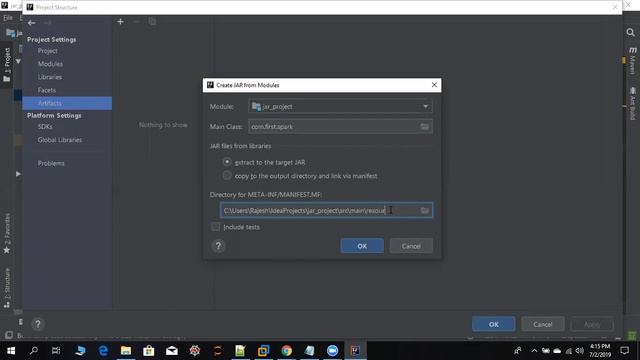640x360 pixels.
Task: Select copy to output directory and link via manifest
Action: click(x=227, y=176)
